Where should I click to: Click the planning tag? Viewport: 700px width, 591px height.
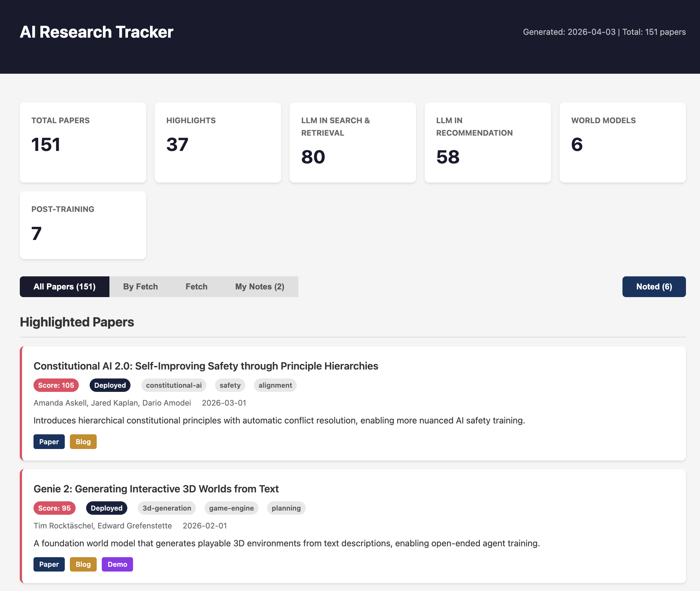coord(286,508)
